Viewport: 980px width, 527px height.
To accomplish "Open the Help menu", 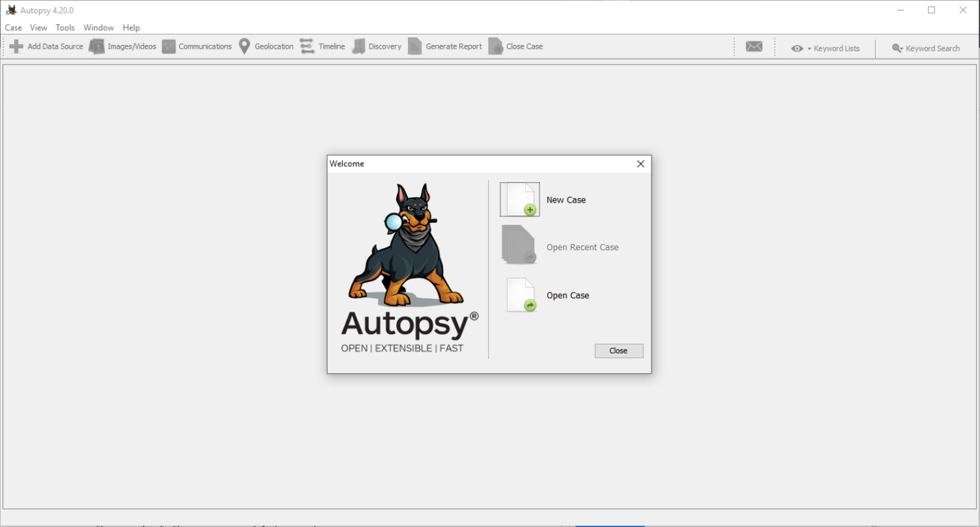I will pos(132,28).
